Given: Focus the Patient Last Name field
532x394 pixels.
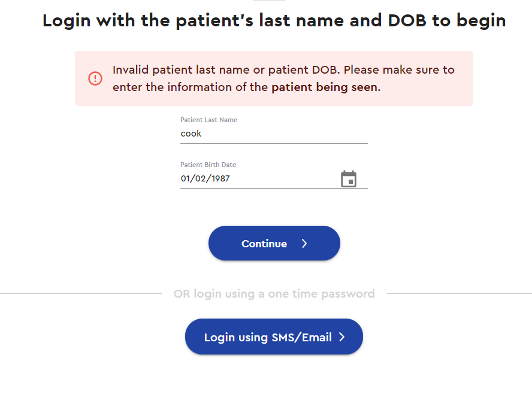Looking at the screenshot, I should pos(274,134).
